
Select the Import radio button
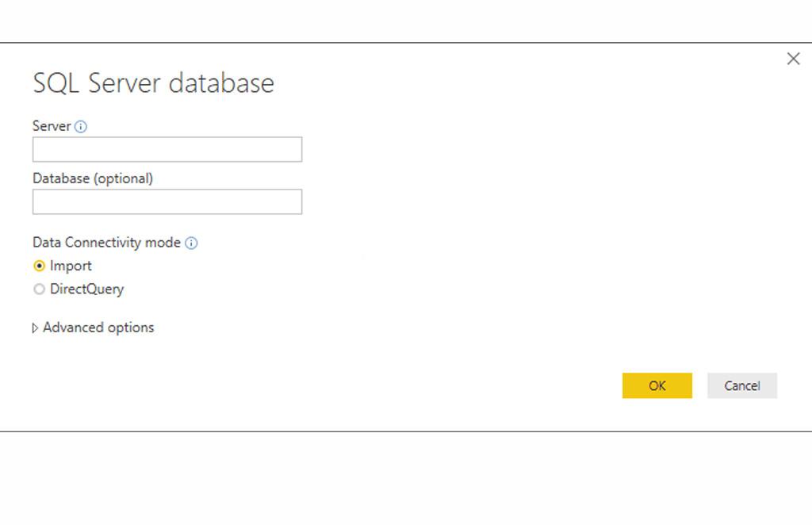point(39,266)
